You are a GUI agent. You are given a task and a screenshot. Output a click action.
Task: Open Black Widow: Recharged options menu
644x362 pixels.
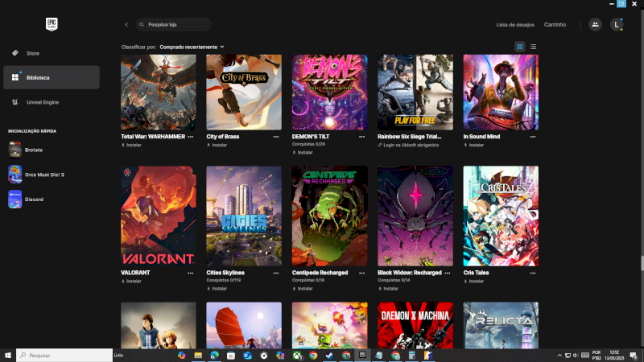point(448,273)
